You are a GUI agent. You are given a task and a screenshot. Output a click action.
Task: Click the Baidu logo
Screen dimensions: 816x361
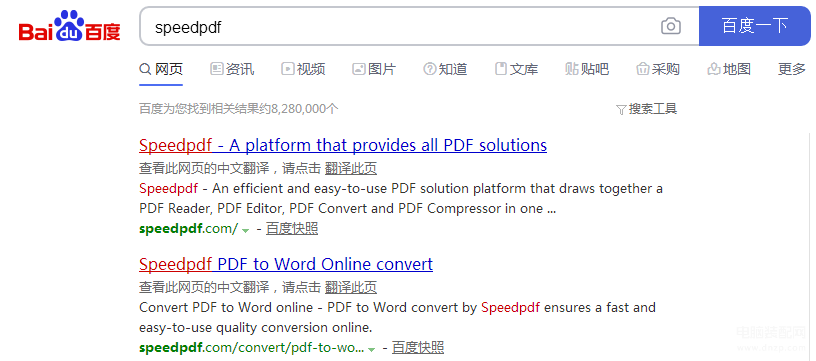[69, 26]
